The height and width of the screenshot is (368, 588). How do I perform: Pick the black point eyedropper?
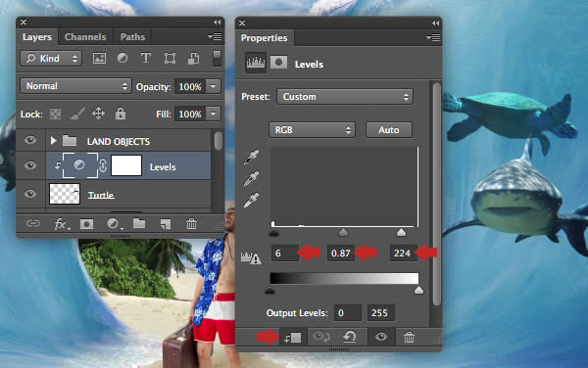click(251, 158)
